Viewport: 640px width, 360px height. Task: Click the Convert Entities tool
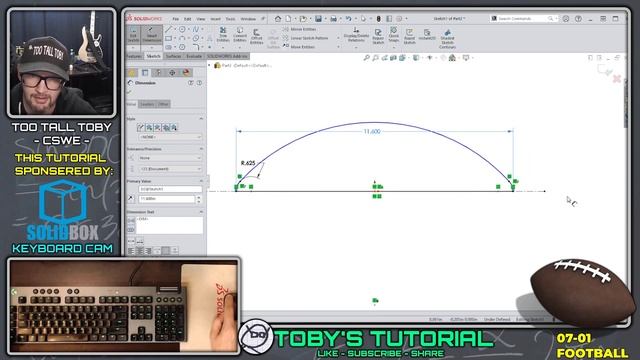point(240,35)
